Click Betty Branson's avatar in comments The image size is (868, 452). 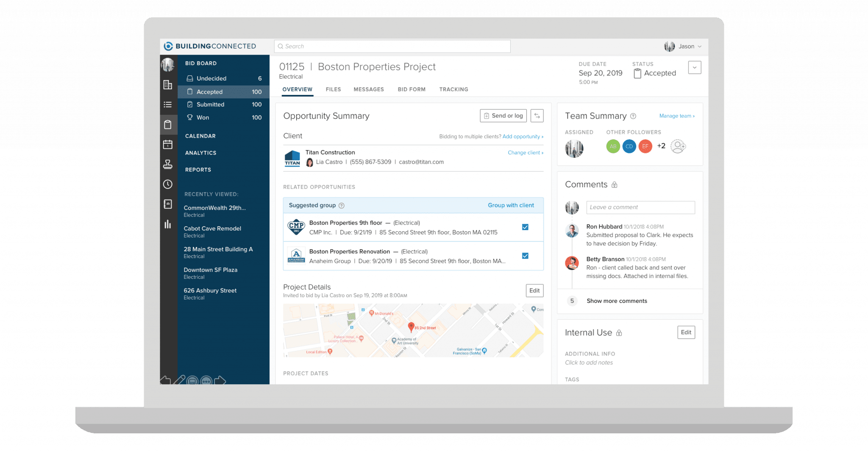(x=572, y=263)
